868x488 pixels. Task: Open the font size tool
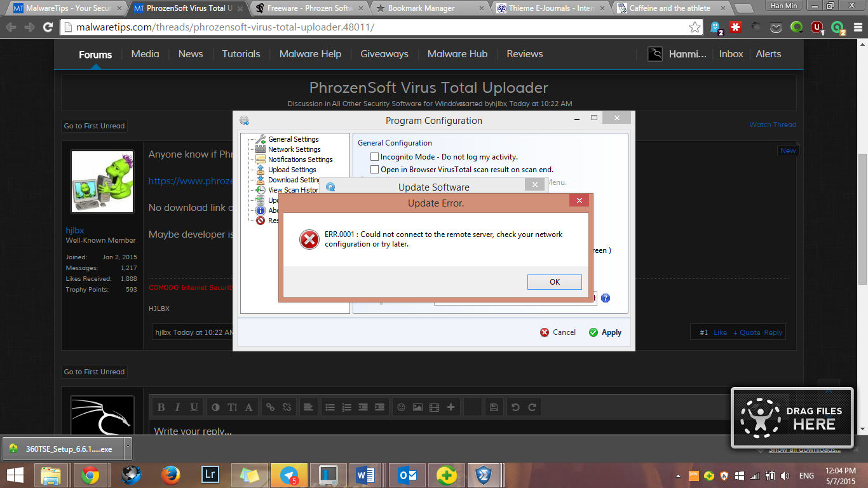click(232, 407)
